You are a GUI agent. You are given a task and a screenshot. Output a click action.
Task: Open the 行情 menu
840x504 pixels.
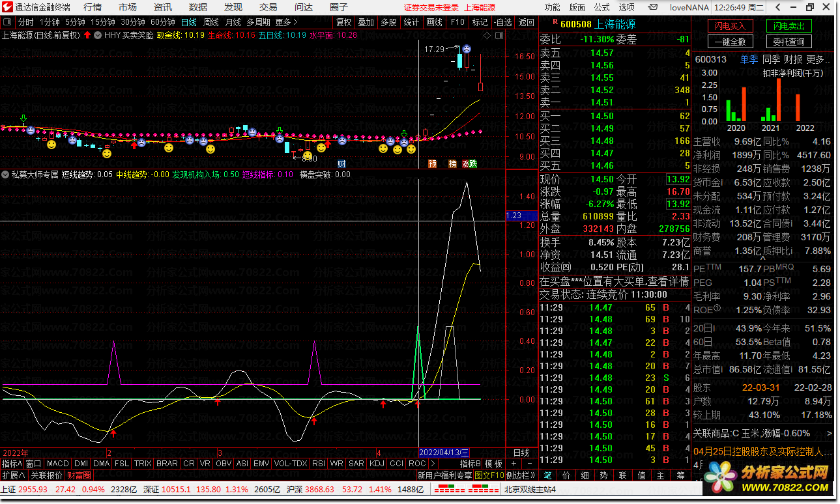click(x=93, y=7)
